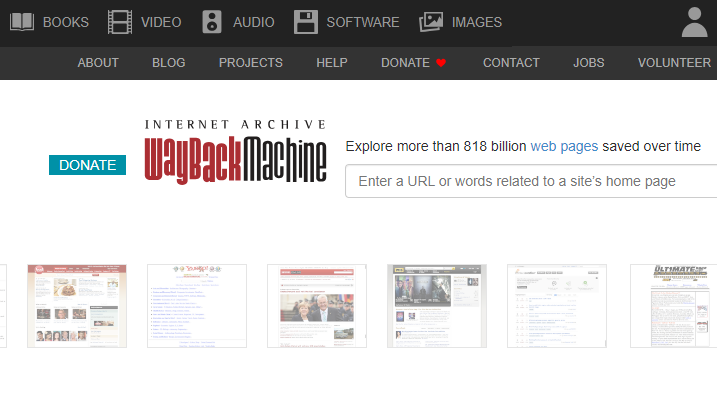Click the URL search input field
This screenshot has height=394, width=717.
pos(531,181)
